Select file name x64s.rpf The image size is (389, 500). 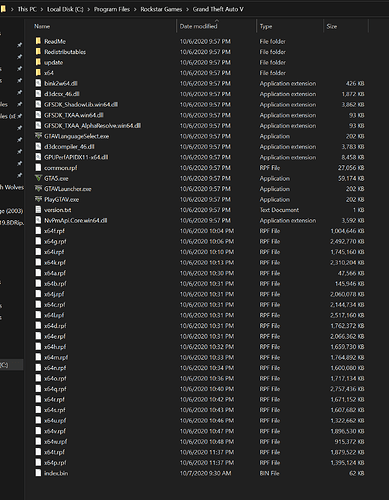pos(55,410)
